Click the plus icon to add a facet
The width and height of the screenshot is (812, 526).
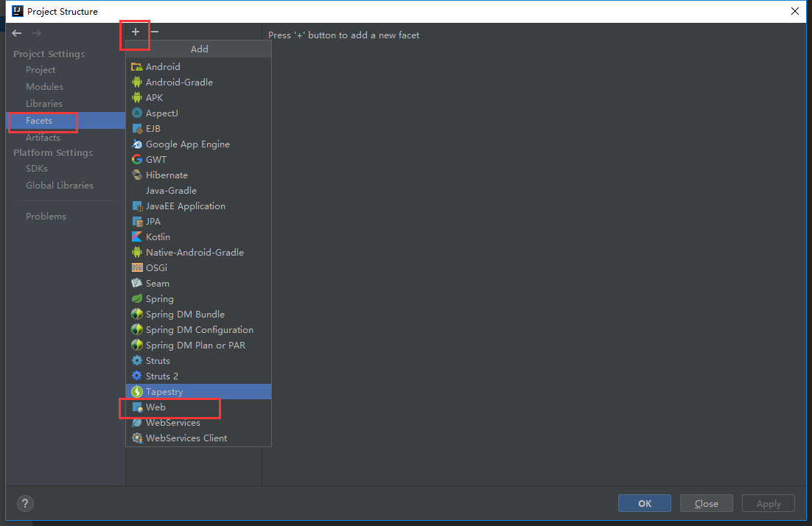click(136, 32)
